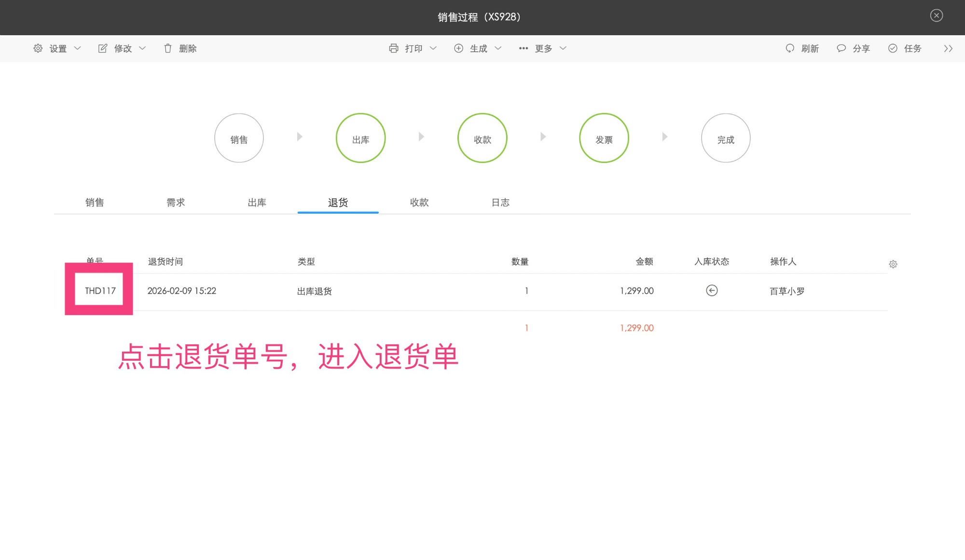This screenshot has width=965, height=560.
Task: Switch to the 日志 log tab
Action: tap(500, 202)
